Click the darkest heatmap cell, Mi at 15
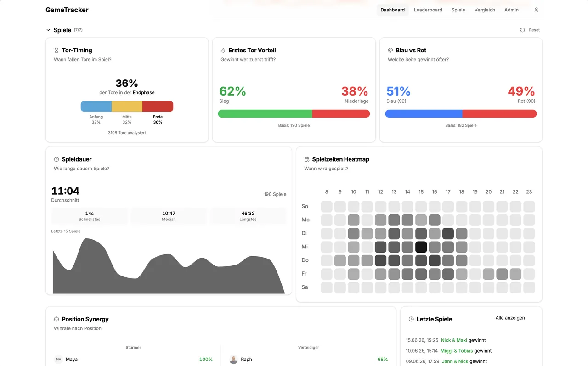 [421, 247]
